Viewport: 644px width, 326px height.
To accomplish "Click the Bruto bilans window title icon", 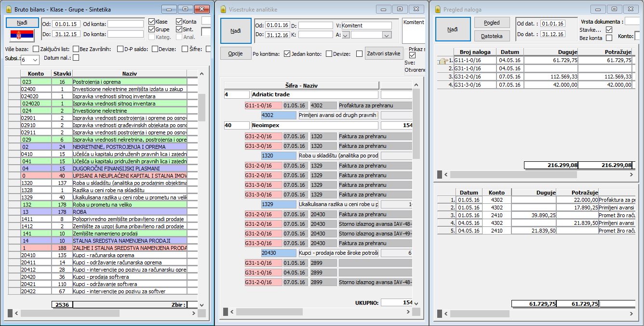I will (x=8, y=9).
